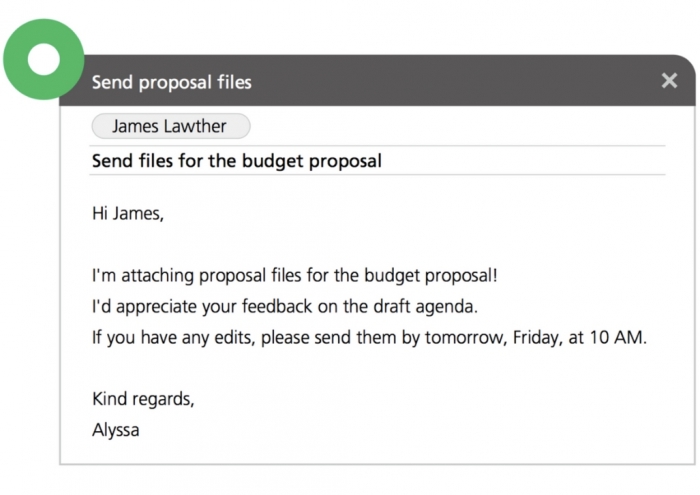Click the blank line below "Hi James,"
Viewport: 700px width, 495px height.
(x=300, y=244)
